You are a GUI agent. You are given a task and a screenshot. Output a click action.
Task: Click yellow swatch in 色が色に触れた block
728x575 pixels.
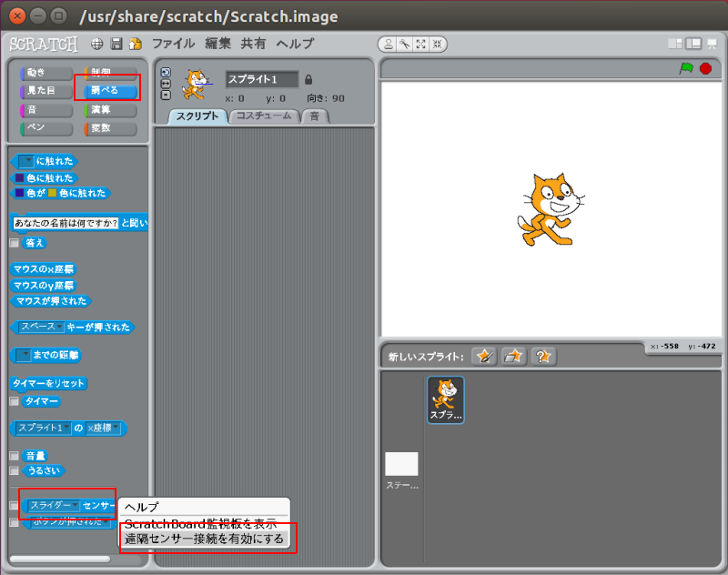coord(52,193)
